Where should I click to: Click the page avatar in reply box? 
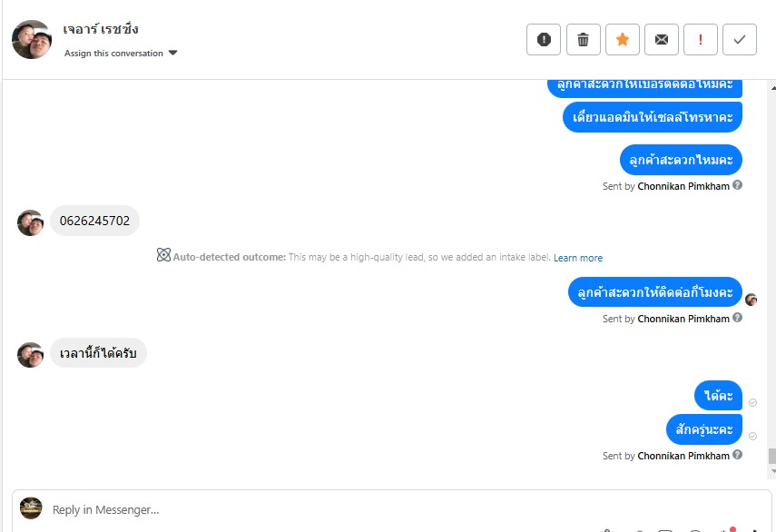pos(31,508)
